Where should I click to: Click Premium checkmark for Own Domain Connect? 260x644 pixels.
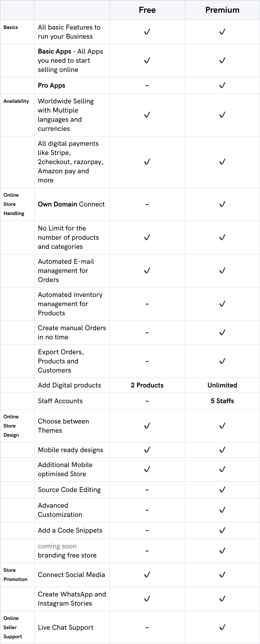[x=222, y=204]
